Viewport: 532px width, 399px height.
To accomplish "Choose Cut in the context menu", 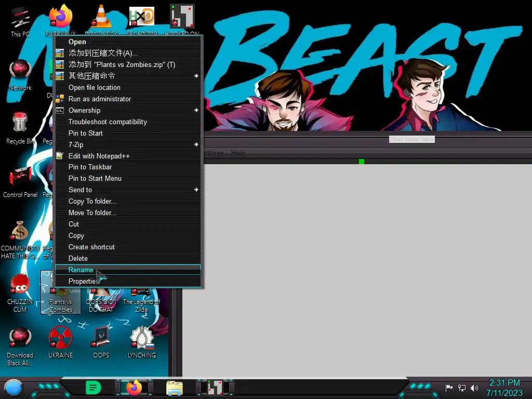I will pyautogui.click(x=128, y=224).
